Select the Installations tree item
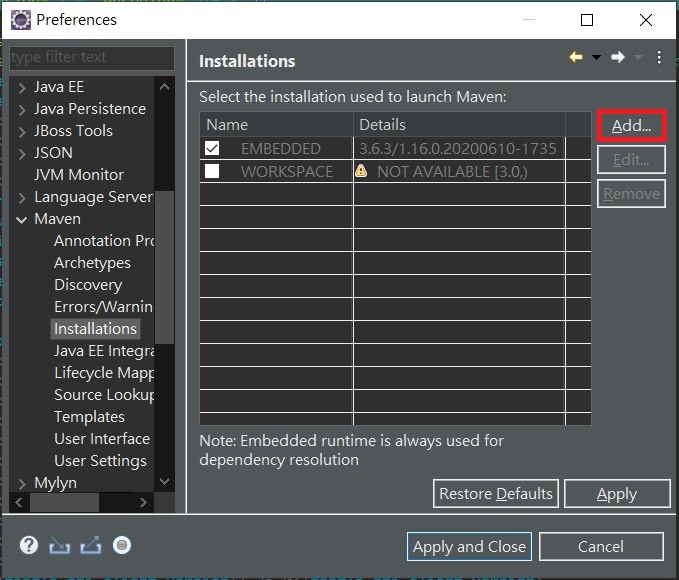The height and width of the screenshot is (580, 679). pyautogui.click(x=95, y=329)
